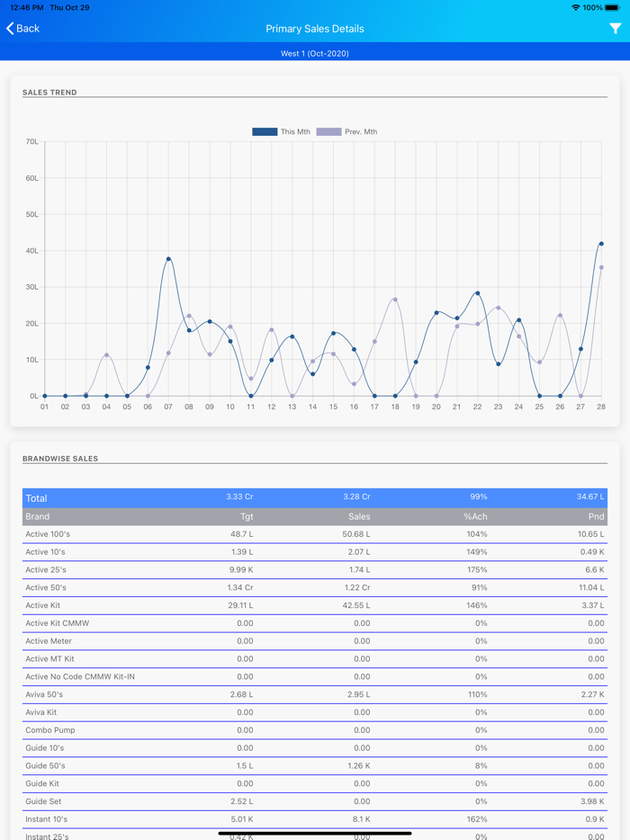This screenshot has height=840, width=630.
Task: Click the Total pending value '34.67 L'
Action: coord(590,496)
